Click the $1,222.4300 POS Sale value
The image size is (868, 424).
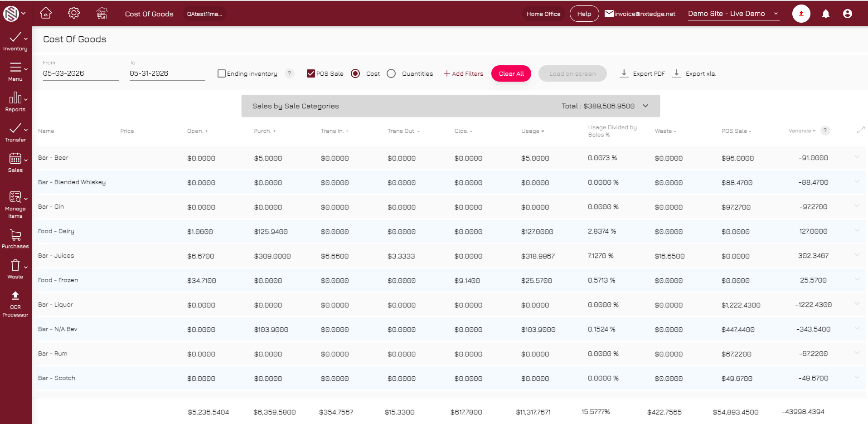click(741, 305)
